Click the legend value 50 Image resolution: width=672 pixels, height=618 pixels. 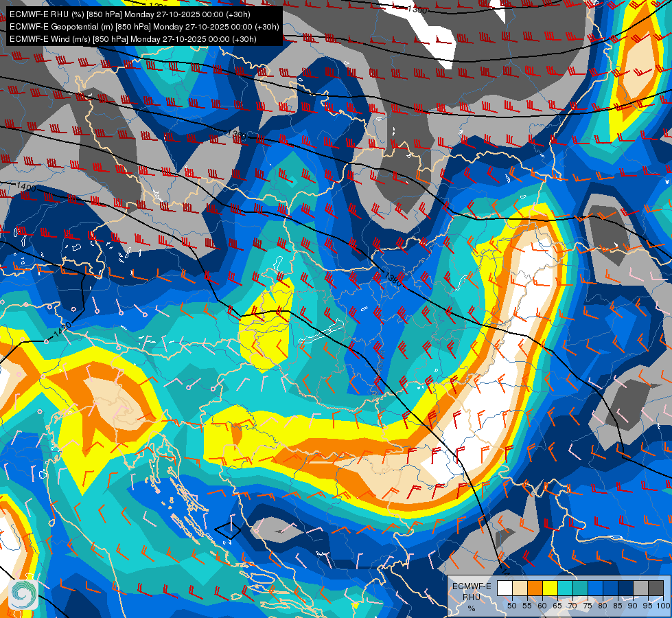pos(511,606)
